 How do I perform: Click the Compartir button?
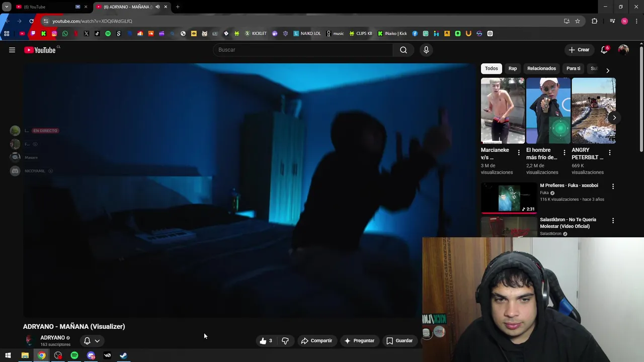[x=316, y=341]
